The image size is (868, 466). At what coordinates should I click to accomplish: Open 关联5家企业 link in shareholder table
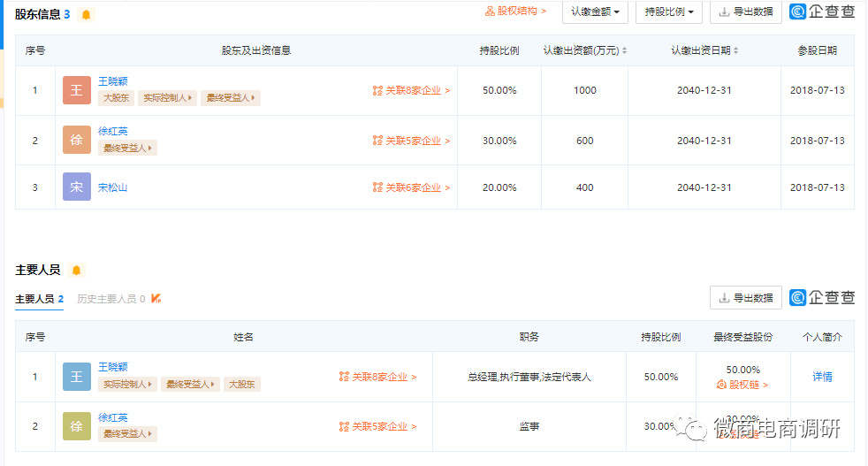click(x=411, y=141)
